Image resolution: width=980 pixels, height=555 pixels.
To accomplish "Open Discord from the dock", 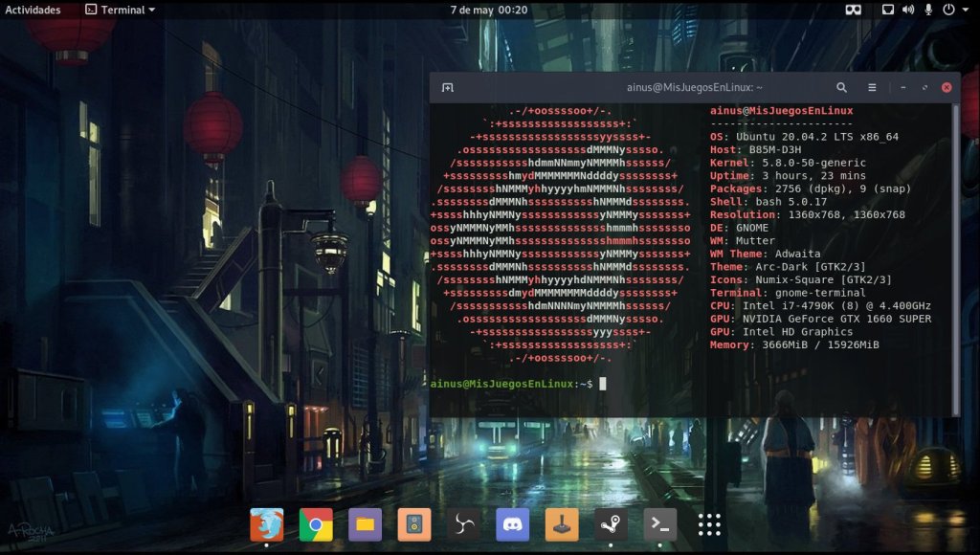I will 513,523.
